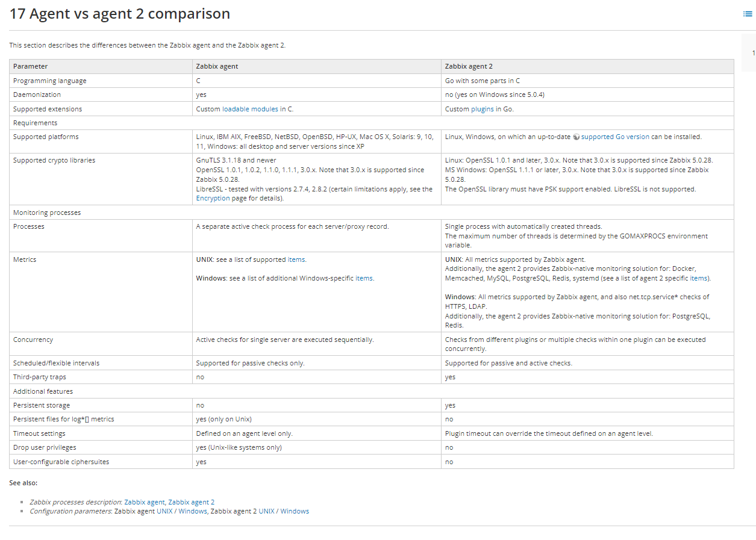Select the 'User-configurable ciphersuites' row label
The height and width of the screenshot is (540, 756).
tap(61, 462)
